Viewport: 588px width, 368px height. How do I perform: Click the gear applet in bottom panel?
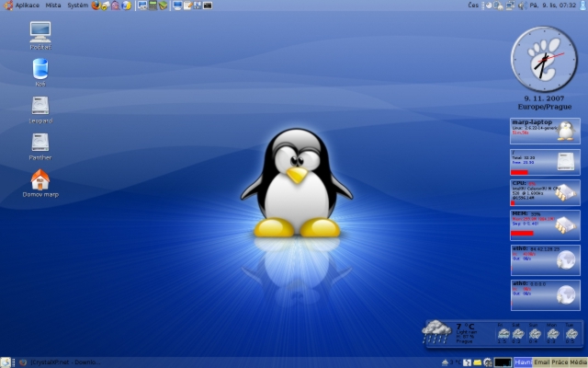488,362
